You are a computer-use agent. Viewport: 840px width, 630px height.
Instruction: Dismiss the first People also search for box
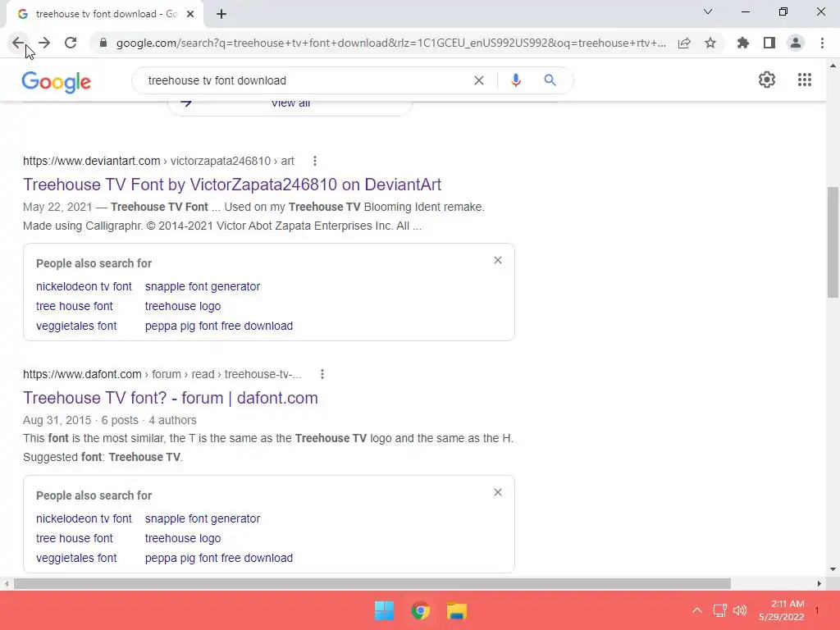point(498,260)
